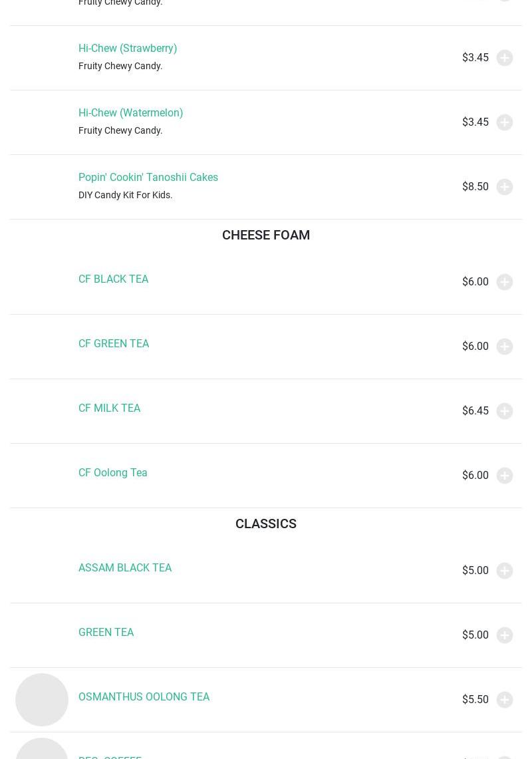Click the OSMANTHUS OOLONG TEA thumbnail image
This screenshot has height=759, width=532.
pos(42,700)
